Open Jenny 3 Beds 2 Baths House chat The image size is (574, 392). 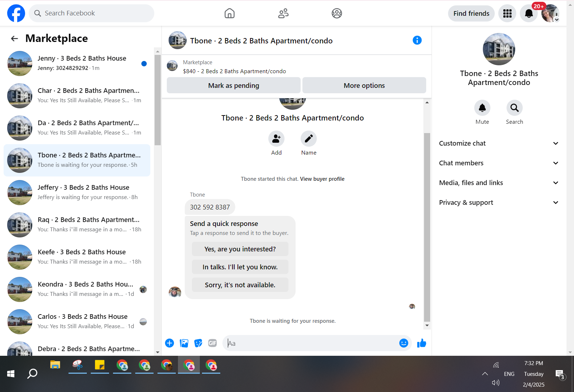(77, 63)
